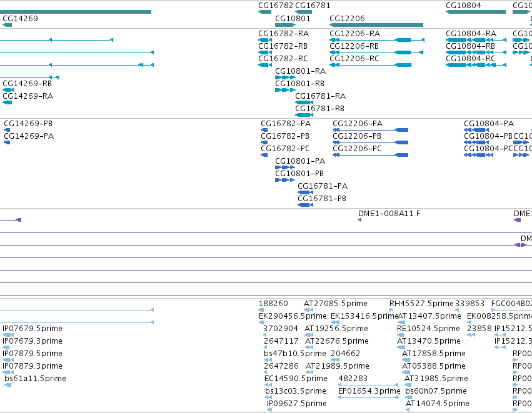This screenshot has width=532, height=413.
Task: Select EST bs61a11.5prime
Action: [35, 379]
